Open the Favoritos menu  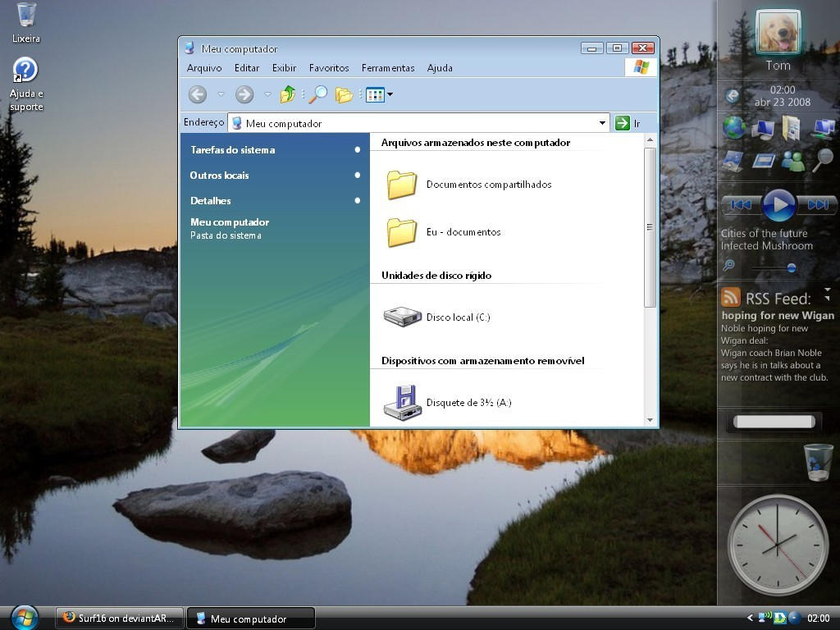coord(329,68)
